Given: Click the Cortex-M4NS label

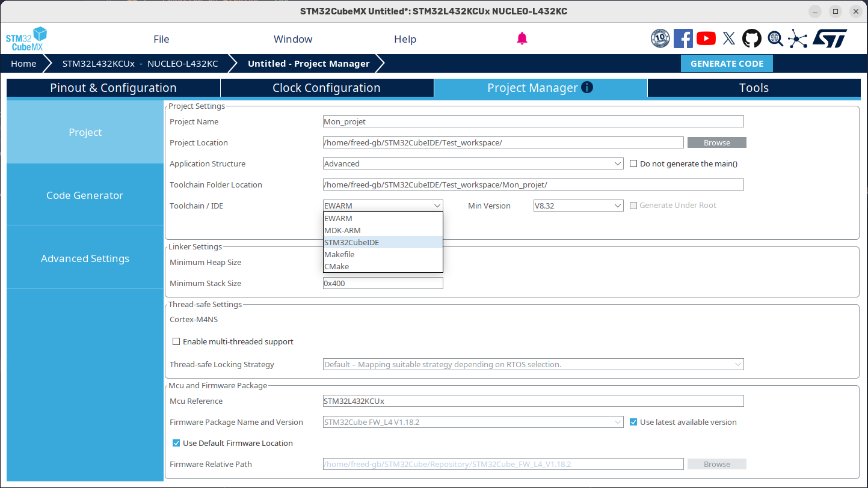Looking at the screenshot, I should 193,319.
